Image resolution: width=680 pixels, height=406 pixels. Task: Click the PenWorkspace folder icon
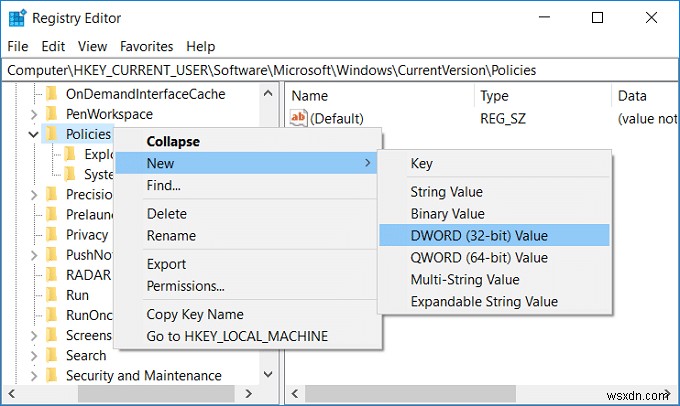pos(52,114)
